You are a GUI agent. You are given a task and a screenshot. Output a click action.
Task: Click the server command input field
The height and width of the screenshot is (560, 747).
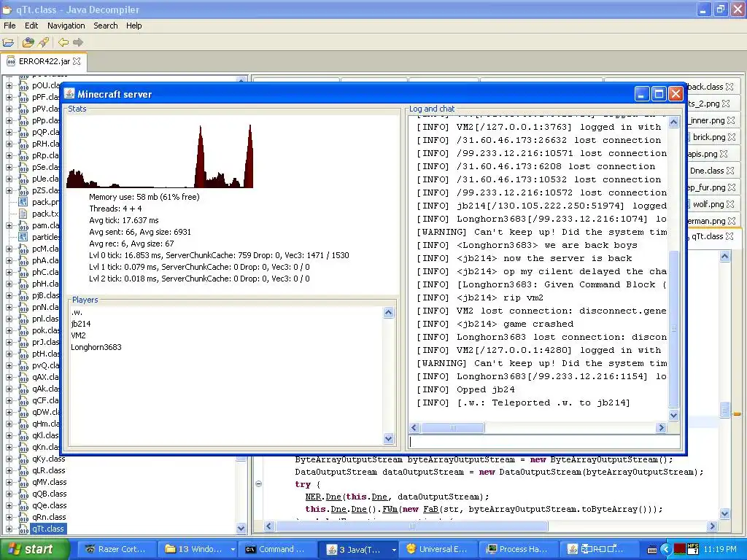(544, 441)
